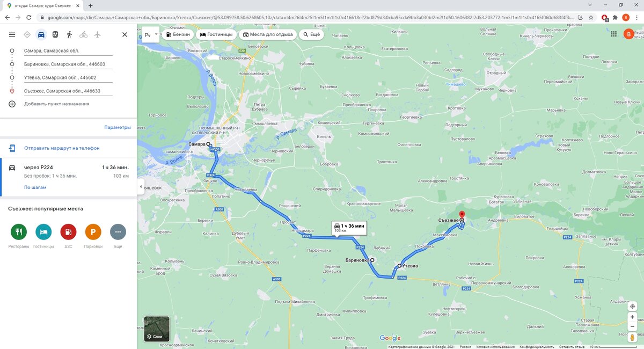Viewport: 644px width, 349px height.
Task: Zoom in the map with plus
Action: click(632, 317)
